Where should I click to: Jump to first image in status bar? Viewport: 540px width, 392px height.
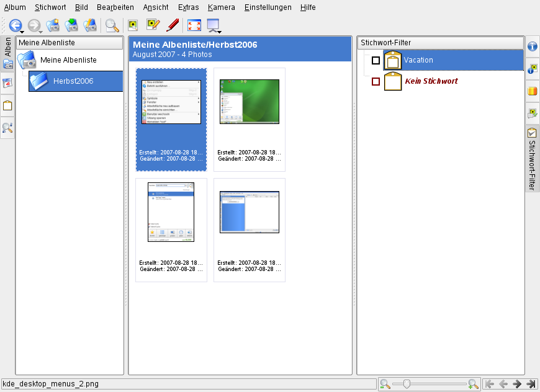489,384
